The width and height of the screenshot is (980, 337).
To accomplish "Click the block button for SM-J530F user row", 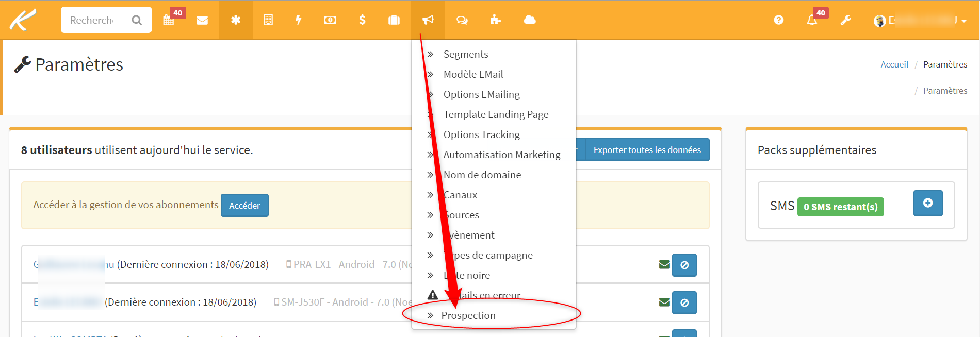I will 684,302.
